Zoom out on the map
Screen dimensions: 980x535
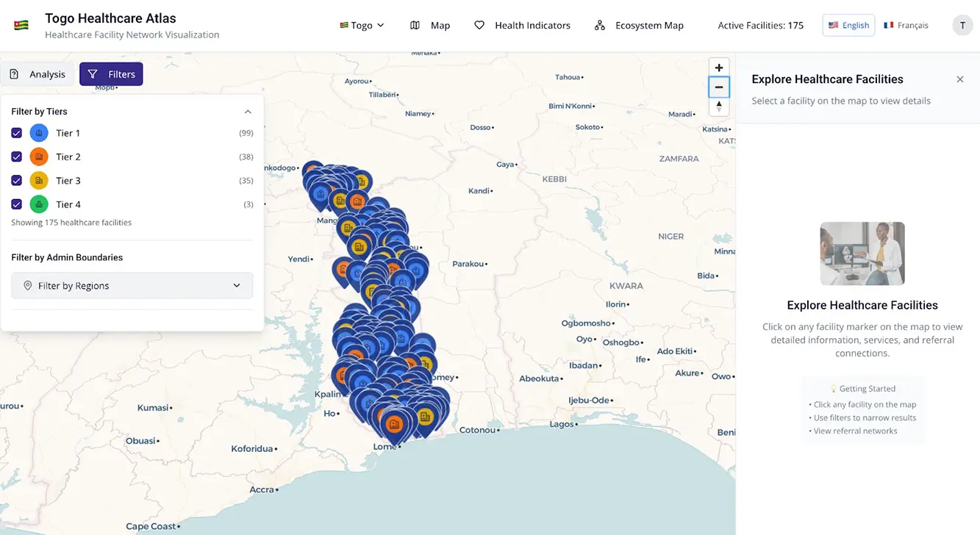point(718,87)
